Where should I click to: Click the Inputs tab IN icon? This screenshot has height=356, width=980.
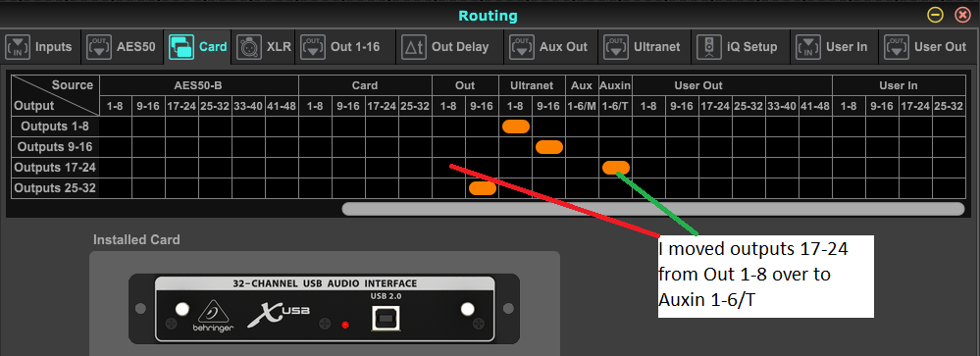pyautogui.click(x=18, y=47)
